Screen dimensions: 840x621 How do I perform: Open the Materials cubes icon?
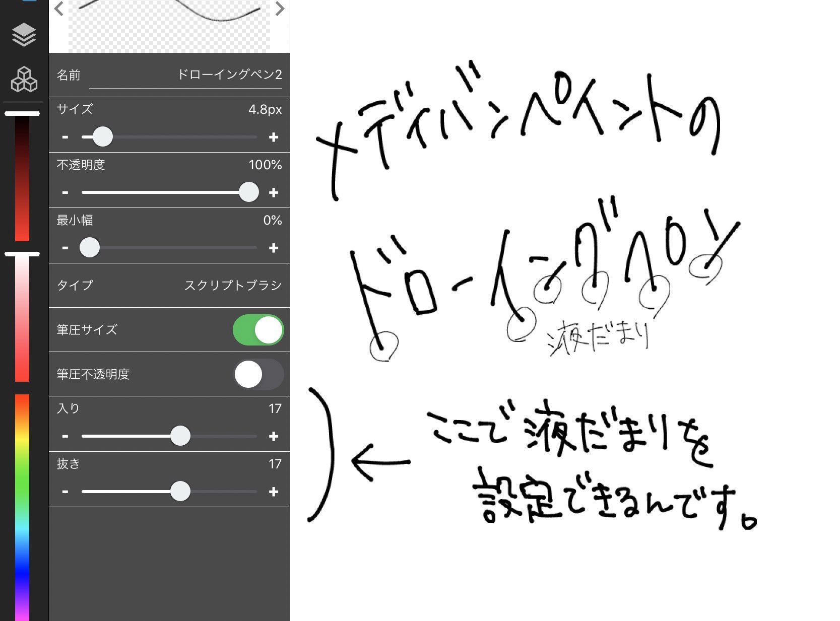click(x=24, y=79)
